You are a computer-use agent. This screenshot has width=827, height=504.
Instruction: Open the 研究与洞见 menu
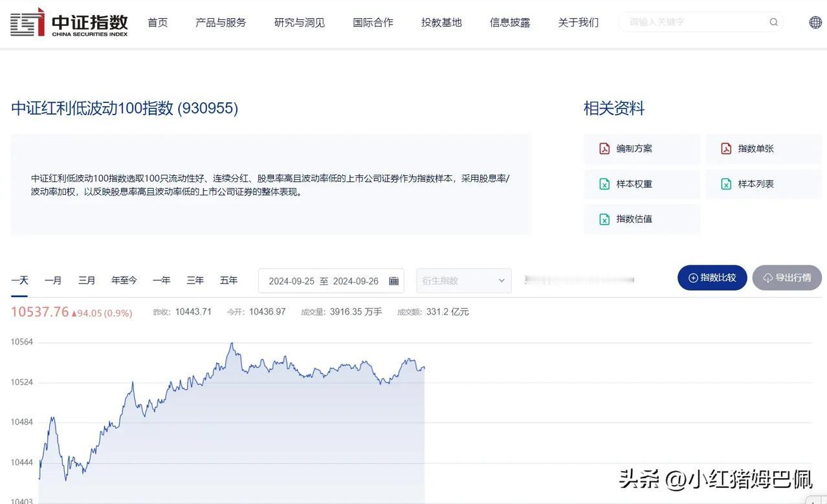[300, 22]
